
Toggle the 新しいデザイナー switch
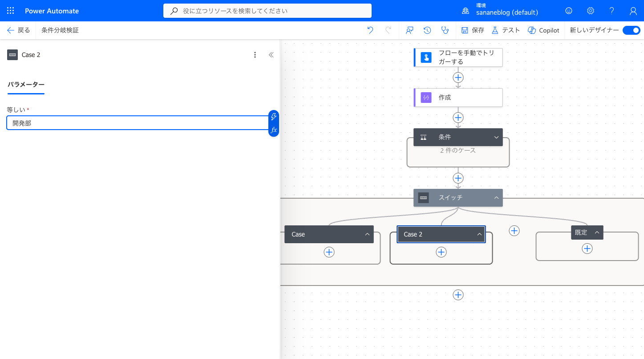coord(631,30)
